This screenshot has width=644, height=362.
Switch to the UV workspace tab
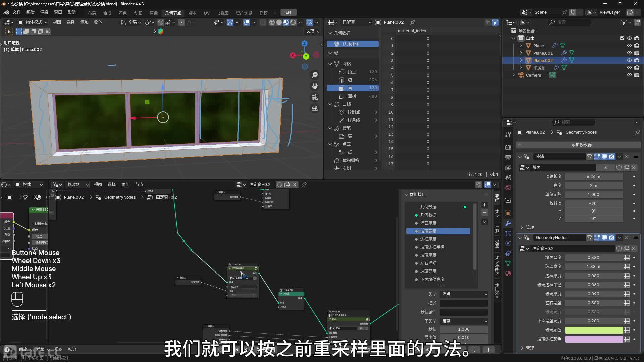[207, 13]
